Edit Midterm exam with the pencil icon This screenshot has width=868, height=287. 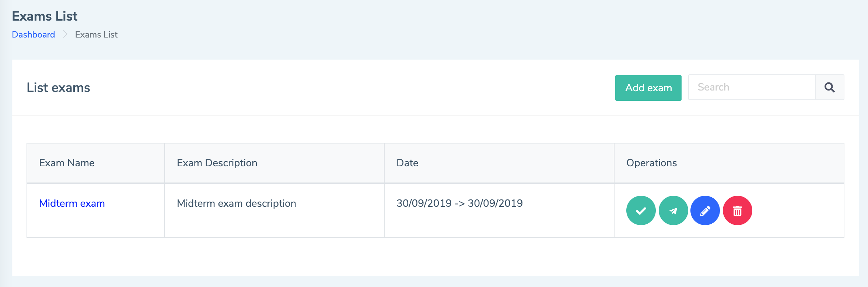pos(705,210)
